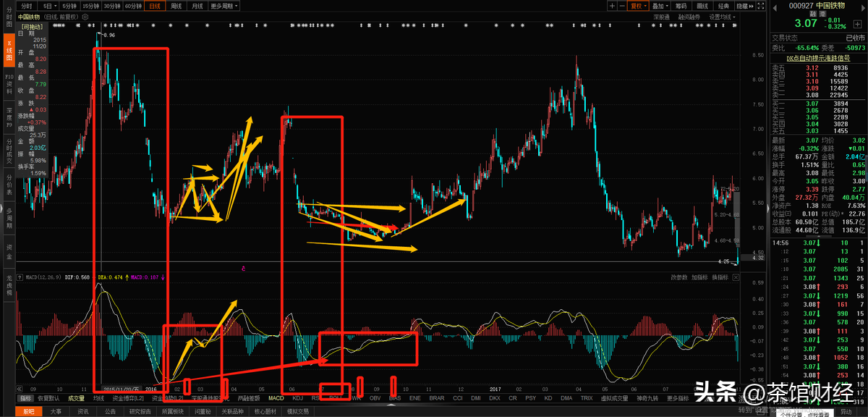The height and width of the screenshot is (417, 868).
Task: Select the 神奇九转 indicator
Action: 647,398
